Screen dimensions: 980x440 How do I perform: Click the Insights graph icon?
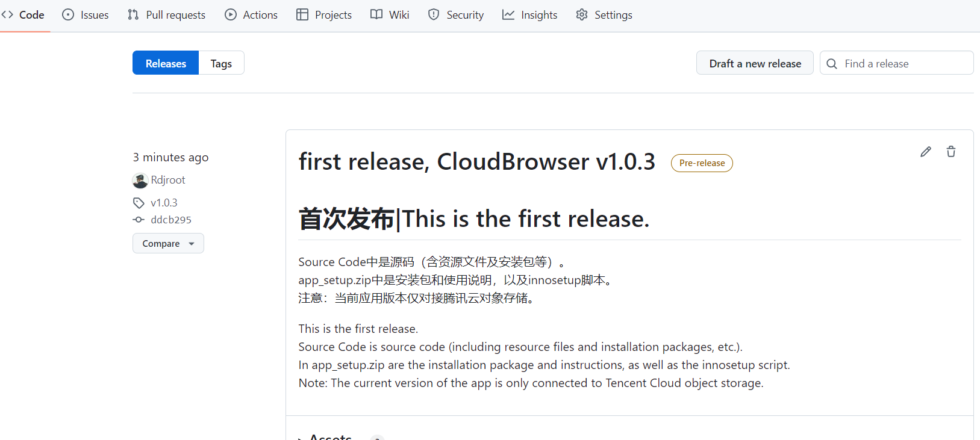point(508,14)
